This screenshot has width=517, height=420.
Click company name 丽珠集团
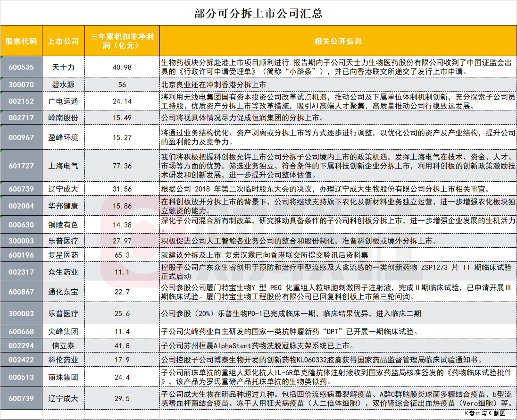click(63, 377)
